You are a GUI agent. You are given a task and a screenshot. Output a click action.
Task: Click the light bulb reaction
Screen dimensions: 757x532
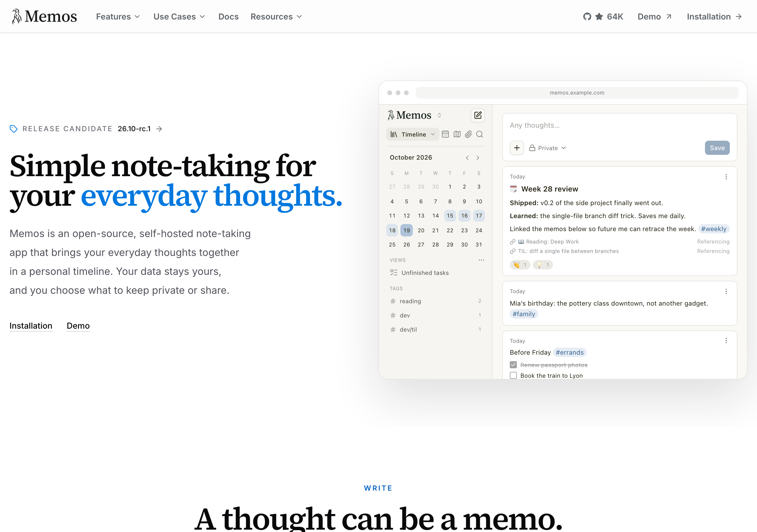click(543, 265)
